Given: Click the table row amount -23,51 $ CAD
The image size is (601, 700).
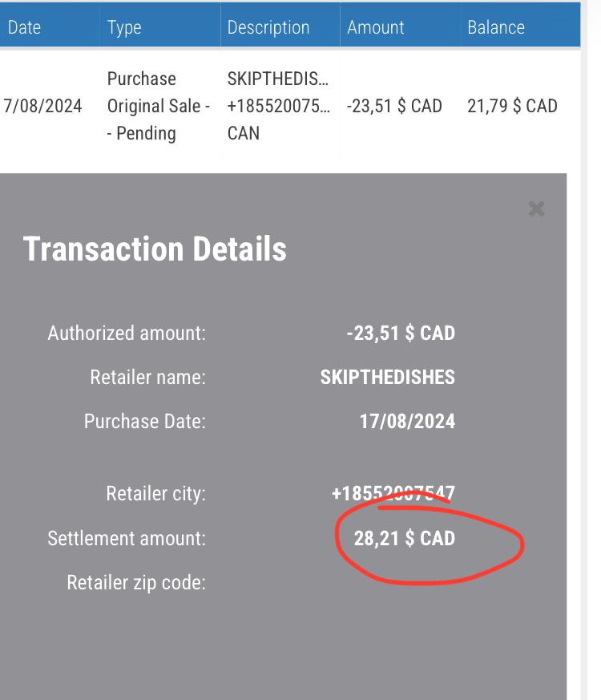Looking at the screenshot, I should pyautogui.click(x=394, y=106).
